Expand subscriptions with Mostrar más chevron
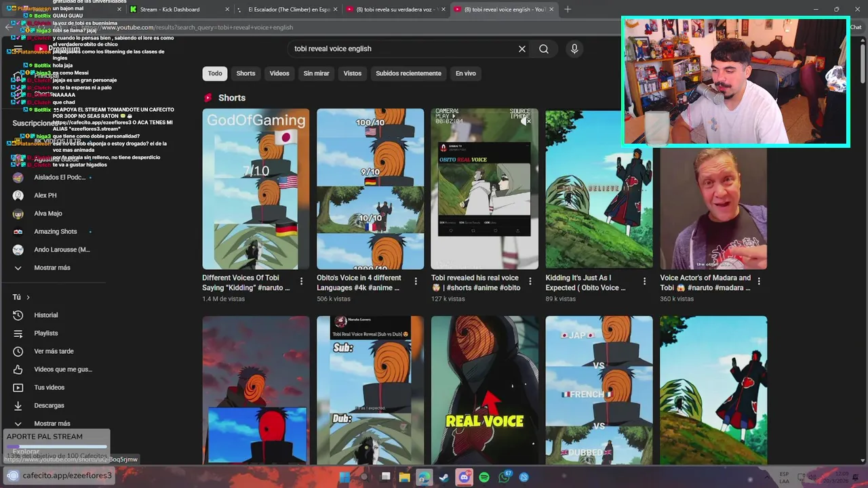Screen dimensions: 868x488 [18, 268]
